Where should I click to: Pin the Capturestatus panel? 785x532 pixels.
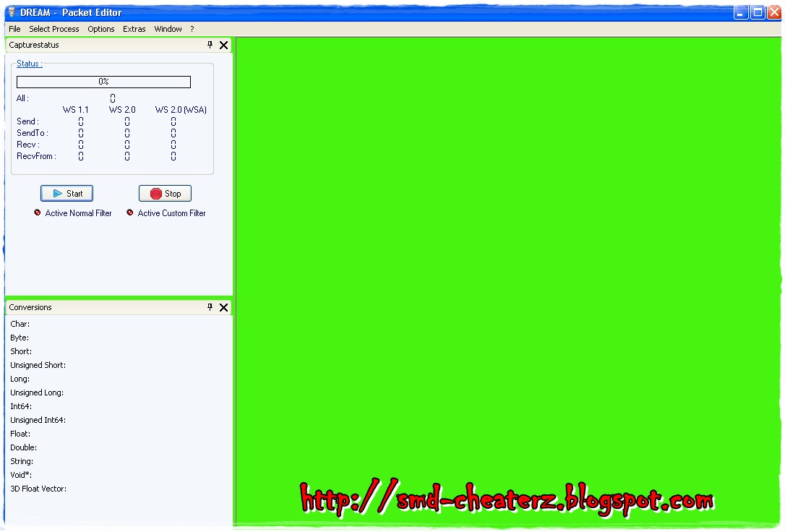click(x=210, y=45)
